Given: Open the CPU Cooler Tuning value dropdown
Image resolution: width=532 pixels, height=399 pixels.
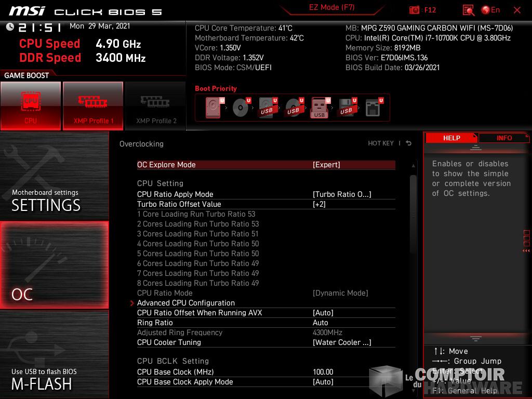Looking at the screenshot, I should (342, 342).
